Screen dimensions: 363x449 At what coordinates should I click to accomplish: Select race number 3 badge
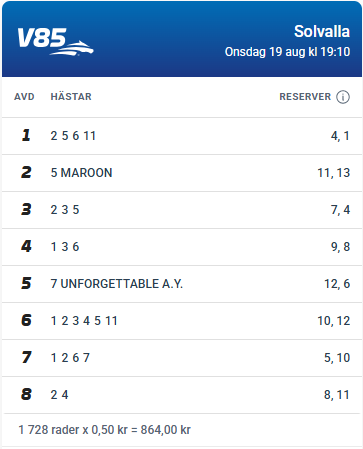point(26,209)
